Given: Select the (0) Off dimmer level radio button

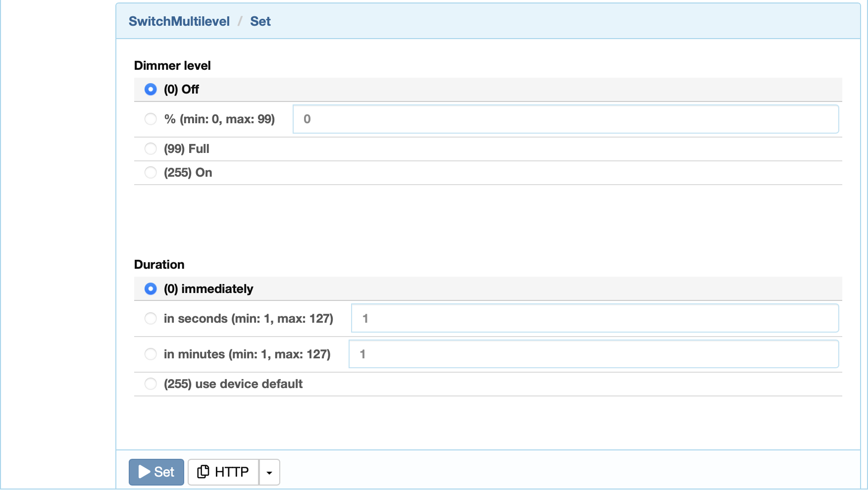Looking at the screenshot, I should pos(151,90).
